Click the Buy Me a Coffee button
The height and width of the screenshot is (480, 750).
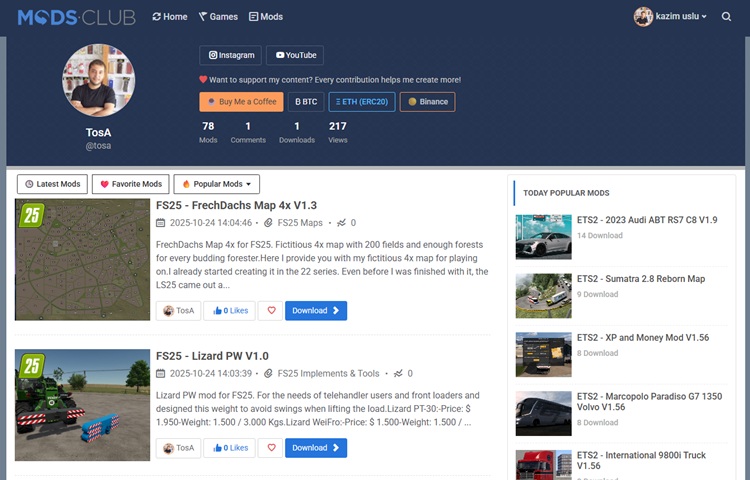(241, 102)
